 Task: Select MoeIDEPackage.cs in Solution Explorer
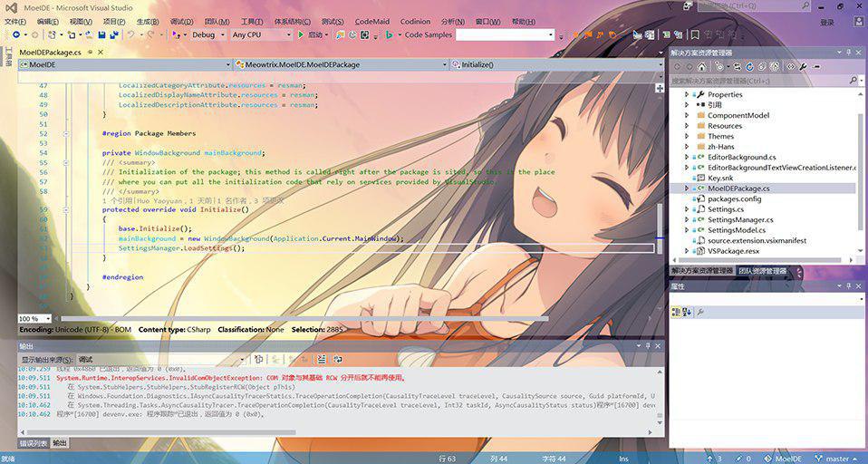coord(738,188)
